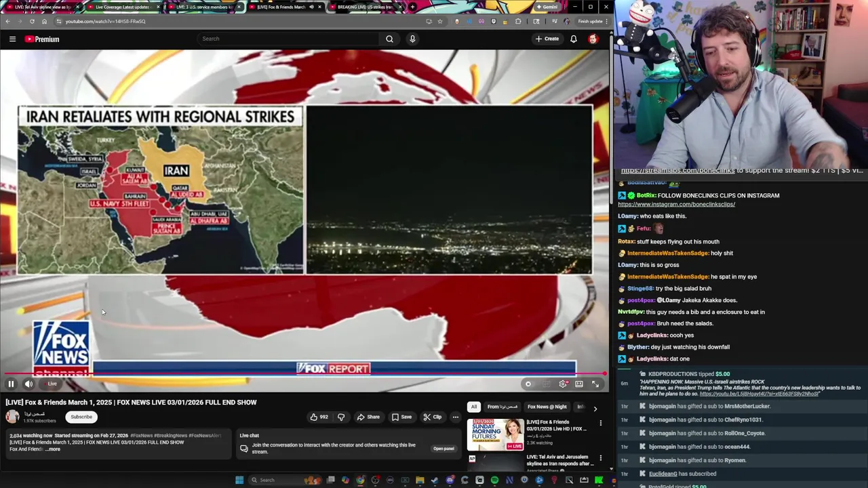Open Sunday Morning Futures recommended video thumbnail
Image resolution: width=868 pixels, height=488 pixels.
[495, 435]
